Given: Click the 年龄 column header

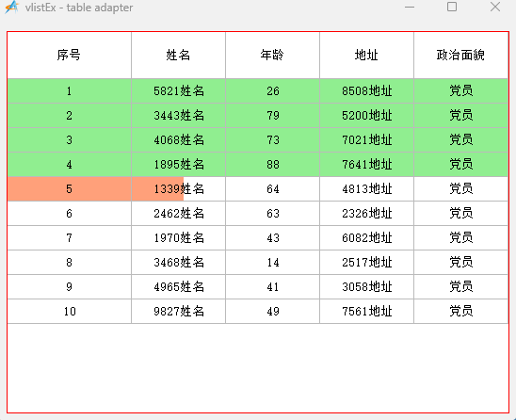Looking at the screenshot, I should tap(272, 55).
